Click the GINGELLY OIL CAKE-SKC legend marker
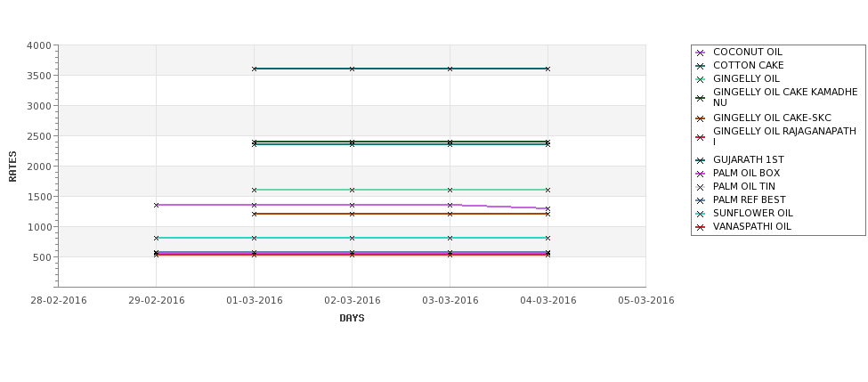Image resolution: width=868 pixels, height=382 pixels. coord(701,118)
